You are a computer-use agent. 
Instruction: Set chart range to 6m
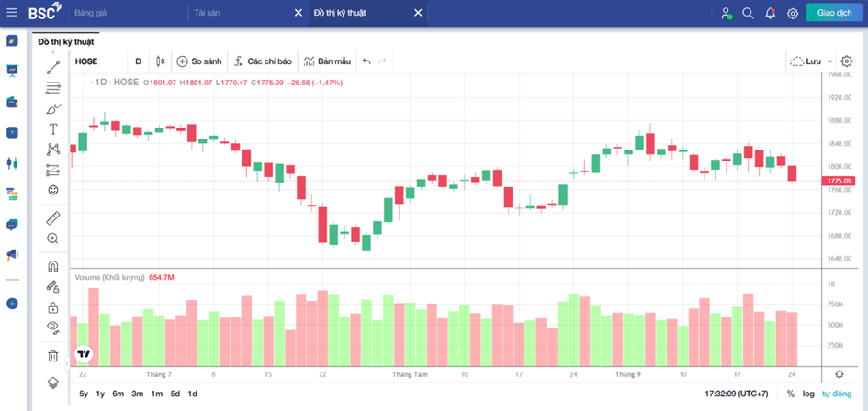coord(118,394)
